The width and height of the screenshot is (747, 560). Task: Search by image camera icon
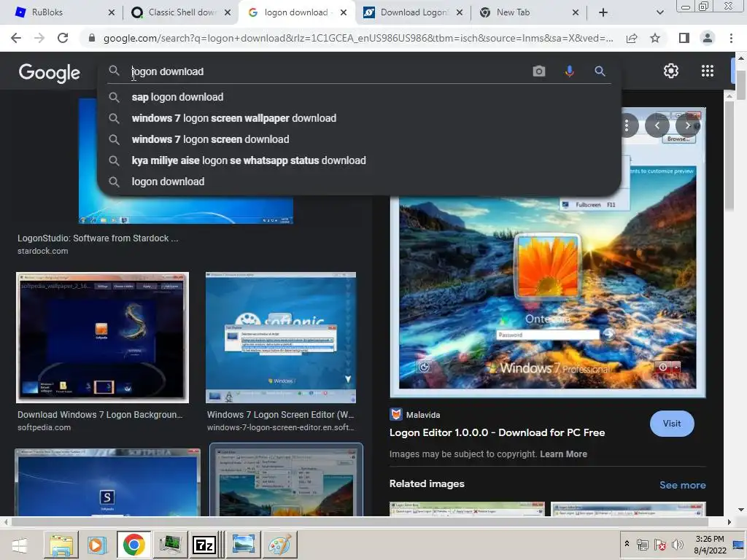click(539, 71)
